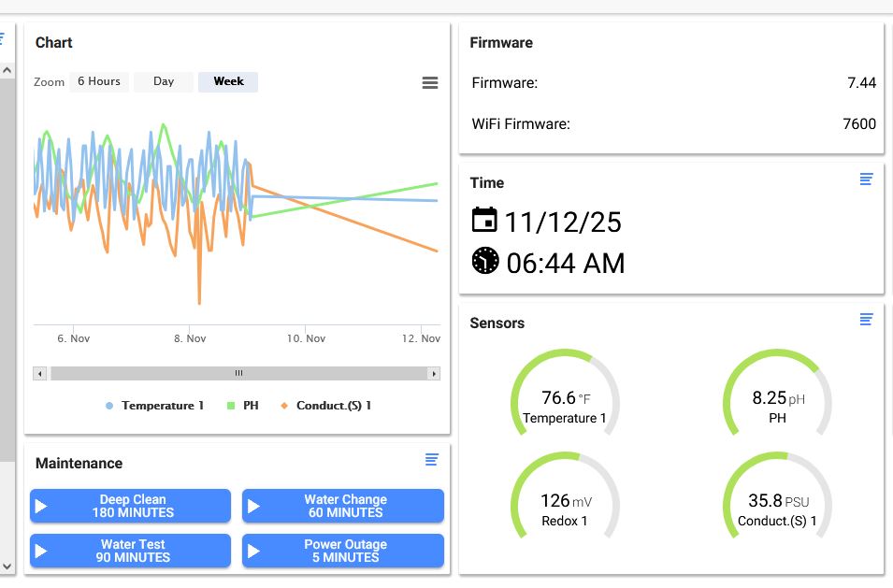The width and height of the screenshot is (893, 588).
Task: Click the chart navigator left arrow
Action: 39,373
